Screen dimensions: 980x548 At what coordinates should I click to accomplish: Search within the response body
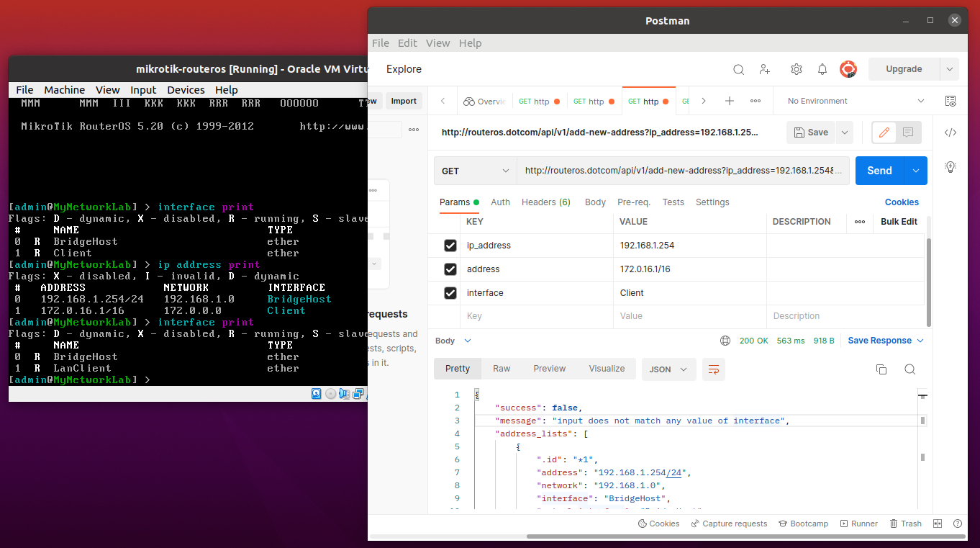click(x=910, y=369)
